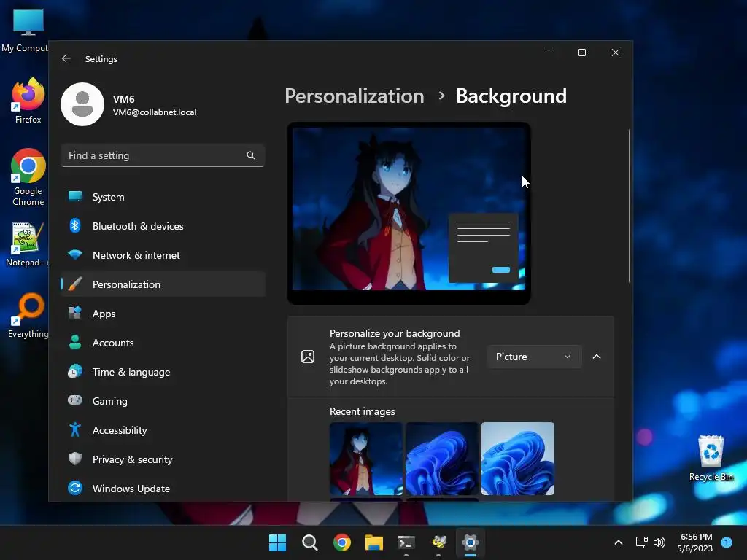This screenshot has width=747, height=560.
Task: Open My Computer desktop icon
Action: (x=26, y=31)
